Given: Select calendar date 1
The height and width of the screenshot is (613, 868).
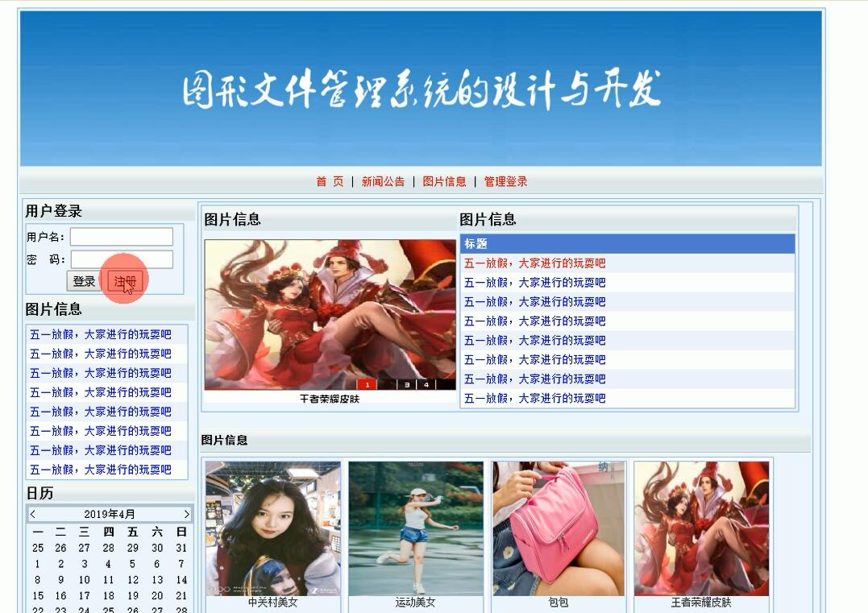Looking at the screenshot, I should pos(37,564).
